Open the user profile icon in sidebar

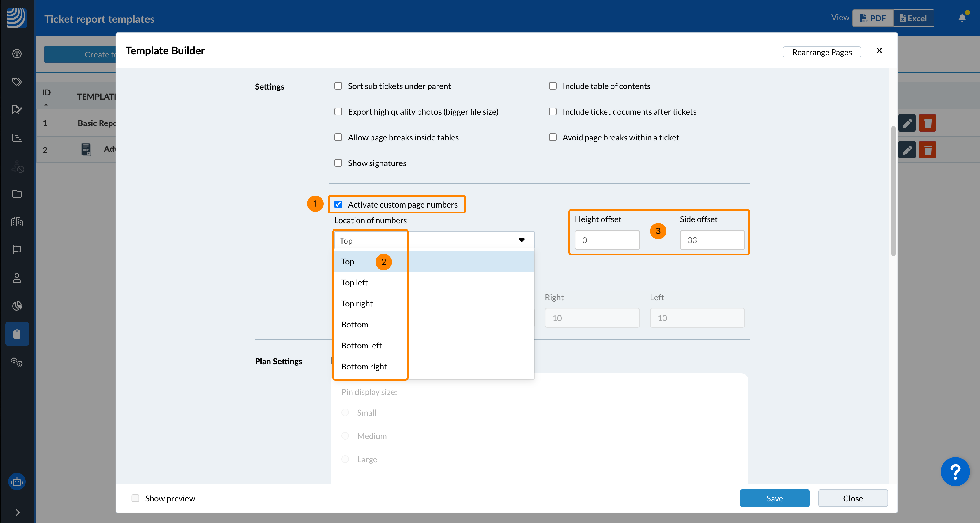coord(17,278)
